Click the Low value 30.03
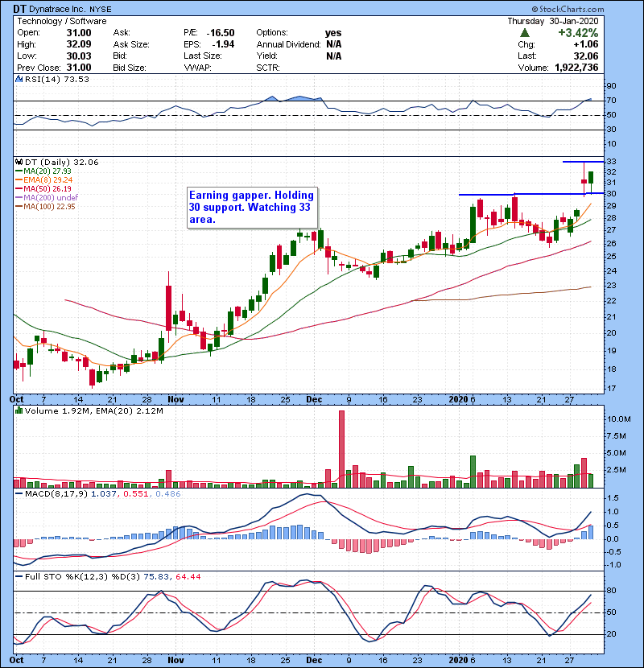This screenshot has width=644, height=668. click(79, 56)
